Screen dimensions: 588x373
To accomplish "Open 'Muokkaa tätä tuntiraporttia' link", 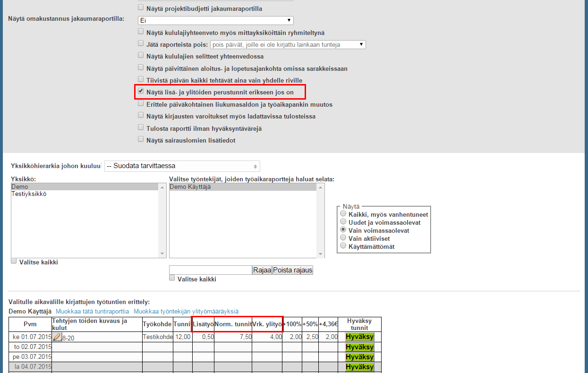I will (92, 312).
